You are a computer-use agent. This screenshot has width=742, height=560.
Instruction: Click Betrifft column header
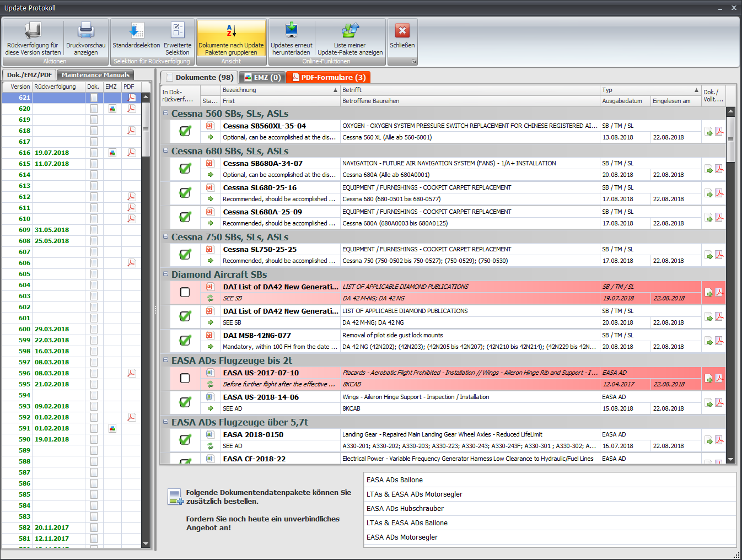click(x=470, y=90)
